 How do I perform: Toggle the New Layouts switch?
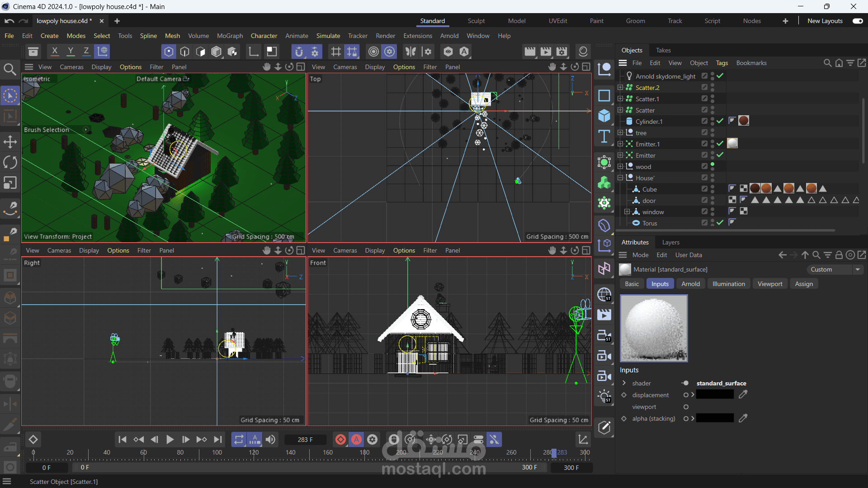point(857,21)
